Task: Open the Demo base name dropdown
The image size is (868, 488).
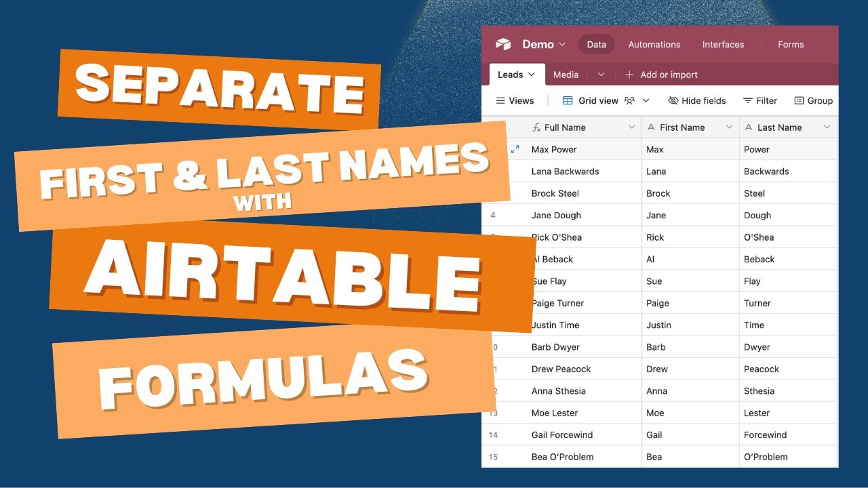Action: [x=544, y=44]
